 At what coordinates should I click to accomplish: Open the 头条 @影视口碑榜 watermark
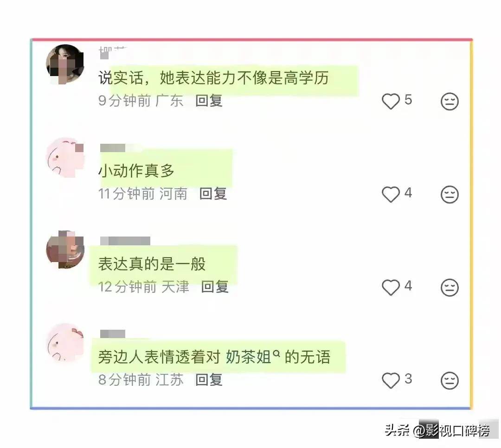(437, 430)
